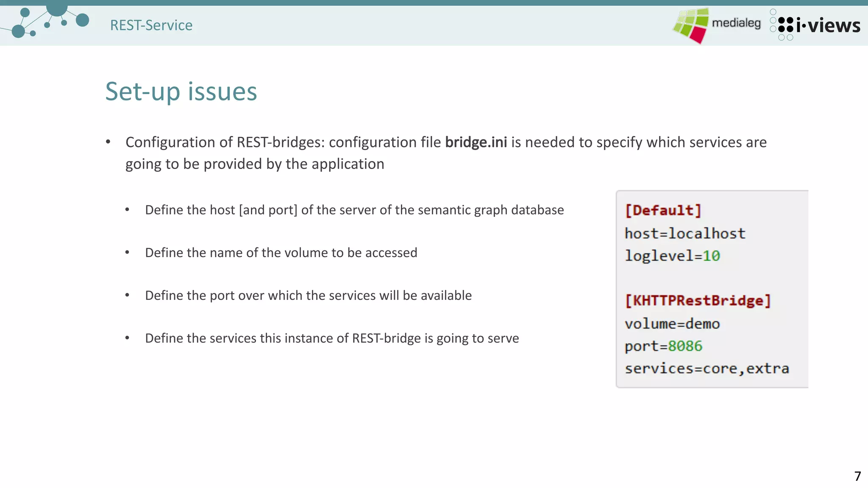
Task: Click the bullet about volume name
Action: tap(281, 253)
